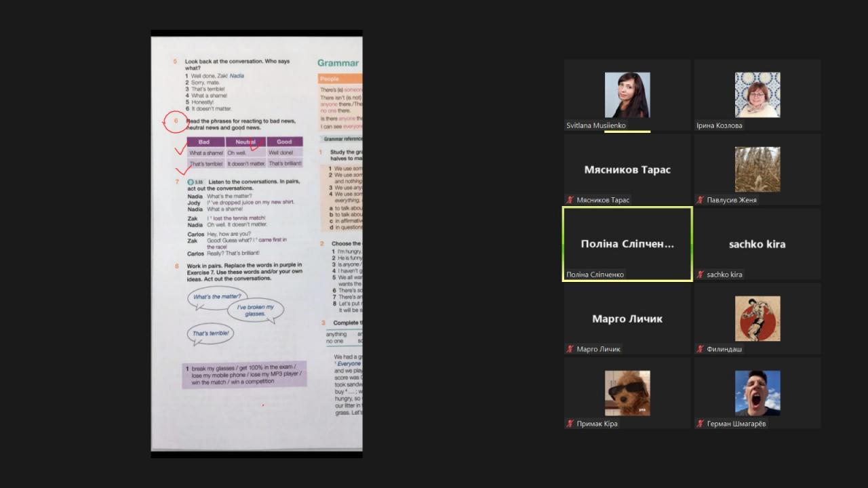Click the muted mic icon beside Марго Личик
The image size is (868, 488).
(570, 349)
